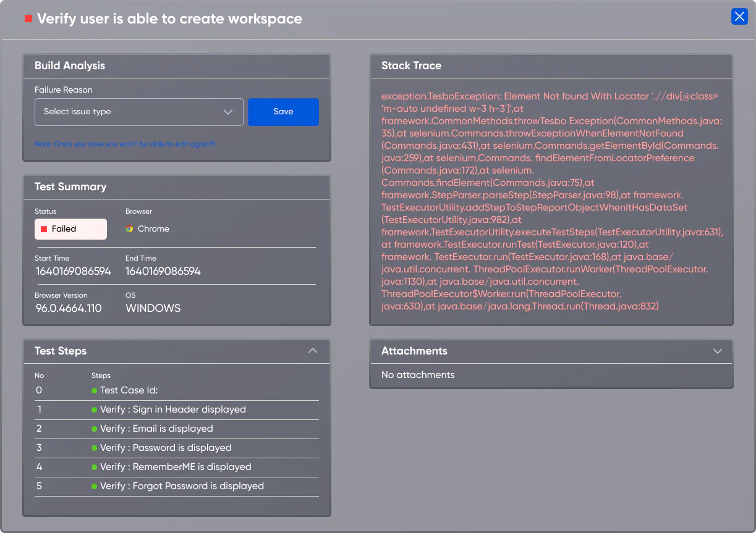
Task: Click the Save button
Action: coord(283,112)
